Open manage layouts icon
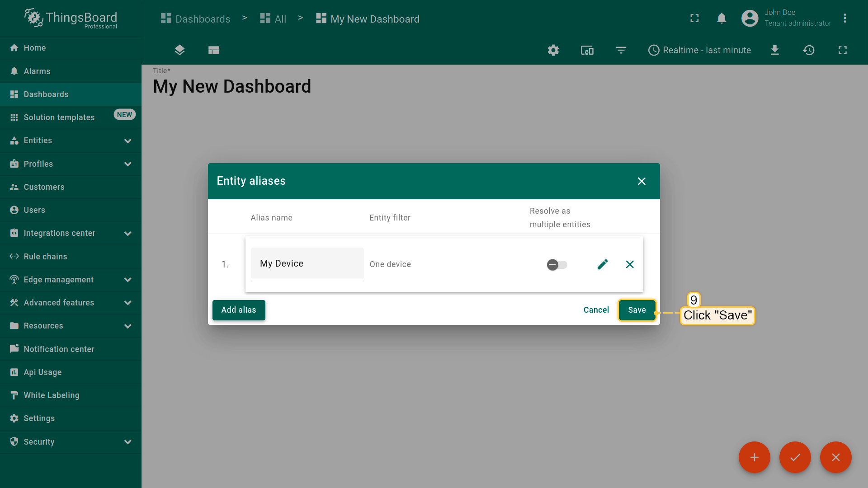 pos(214,50)
